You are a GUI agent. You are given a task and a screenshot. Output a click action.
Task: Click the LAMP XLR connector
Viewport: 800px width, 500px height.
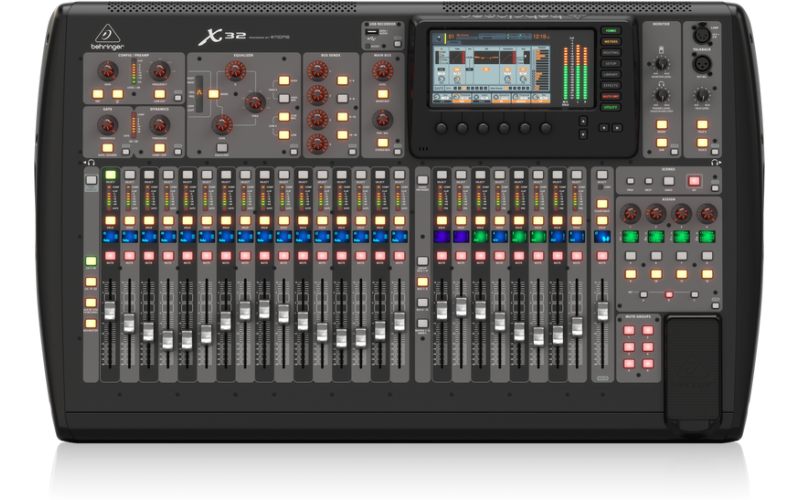tap(700, 35)
